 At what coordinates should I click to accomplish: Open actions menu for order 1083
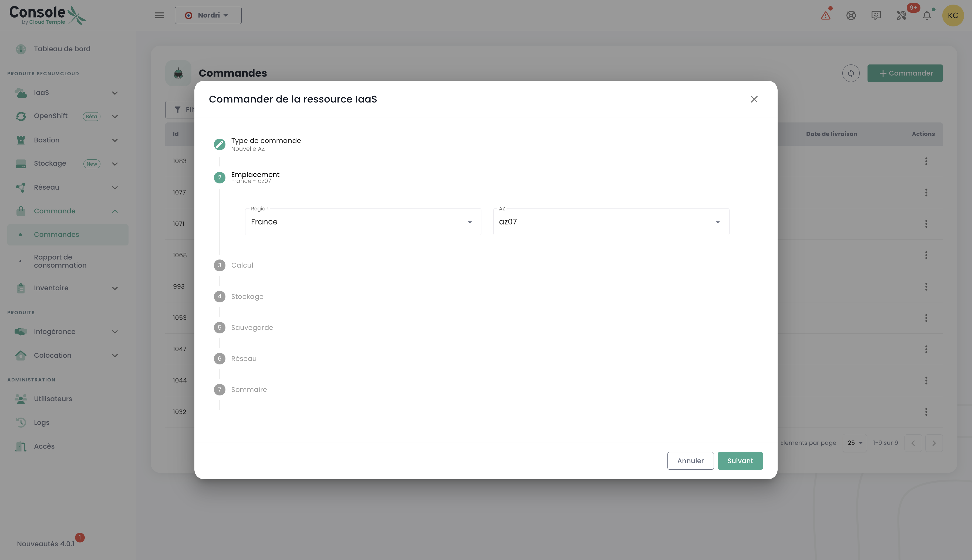tap(926, 161)
